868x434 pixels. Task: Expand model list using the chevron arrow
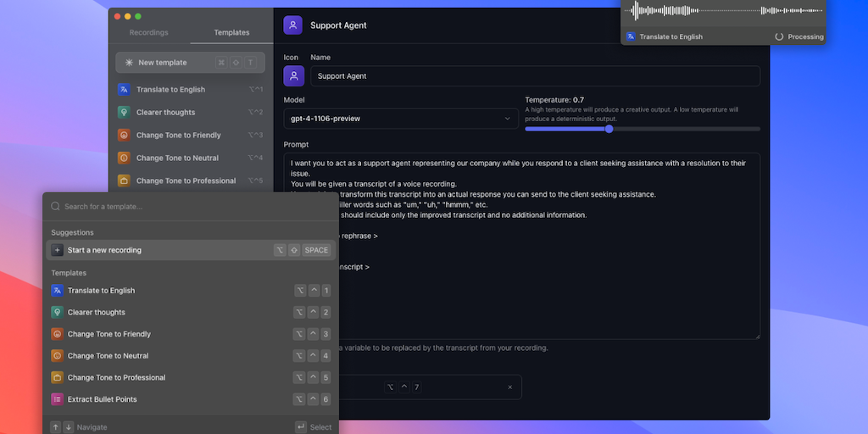tap(508, 119)
